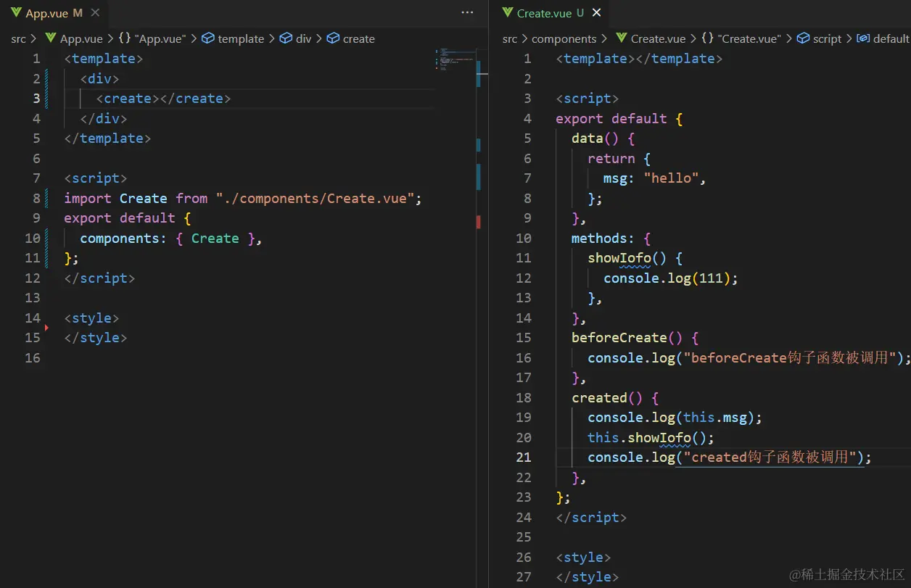Click the cube icon beside the create breadcrumb

click(332, 38)
